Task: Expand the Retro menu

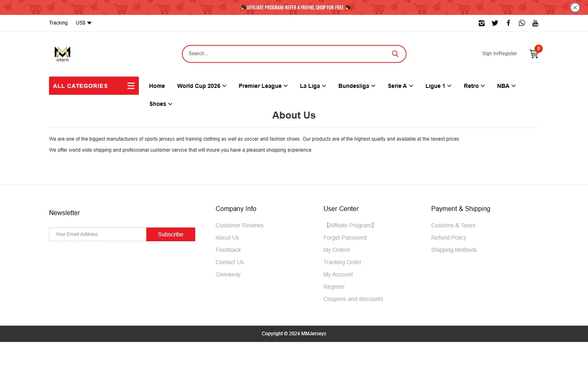Action: [474, 86]
